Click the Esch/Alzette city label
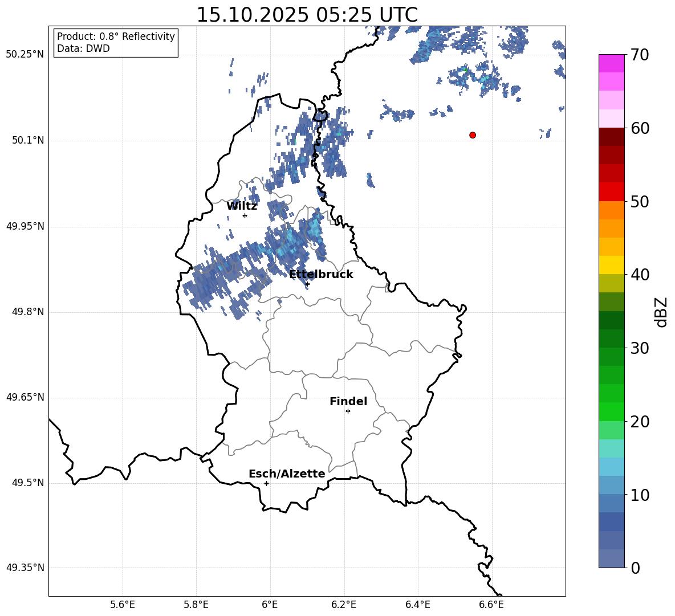 click(287, 474)
